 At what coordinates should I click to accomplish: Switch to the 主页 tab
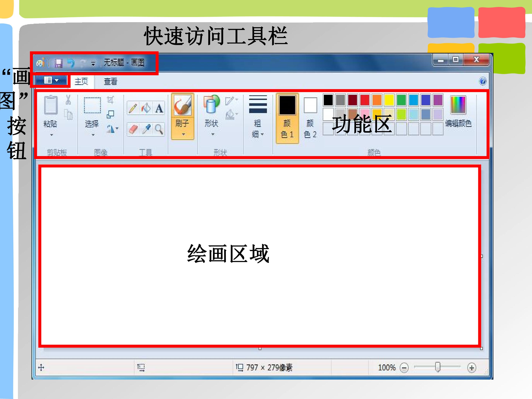click(x=81, y=81)
